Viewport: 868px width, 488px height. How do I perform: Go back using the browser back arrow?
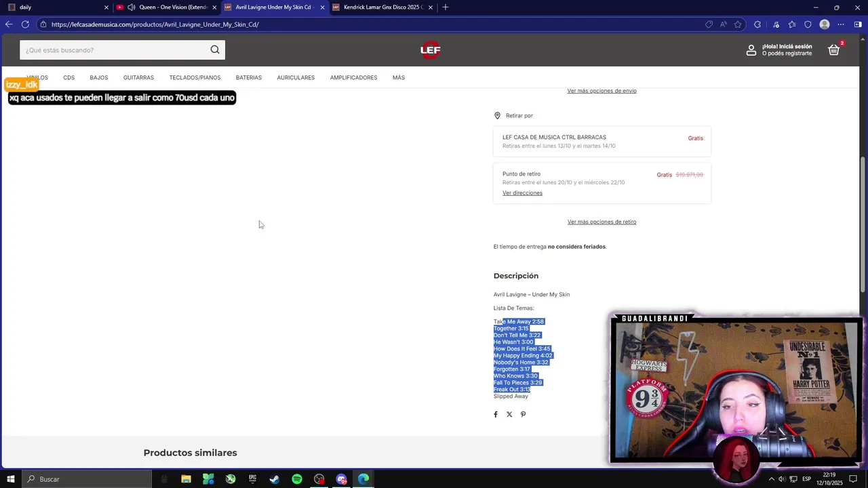(x=9, y=24)
